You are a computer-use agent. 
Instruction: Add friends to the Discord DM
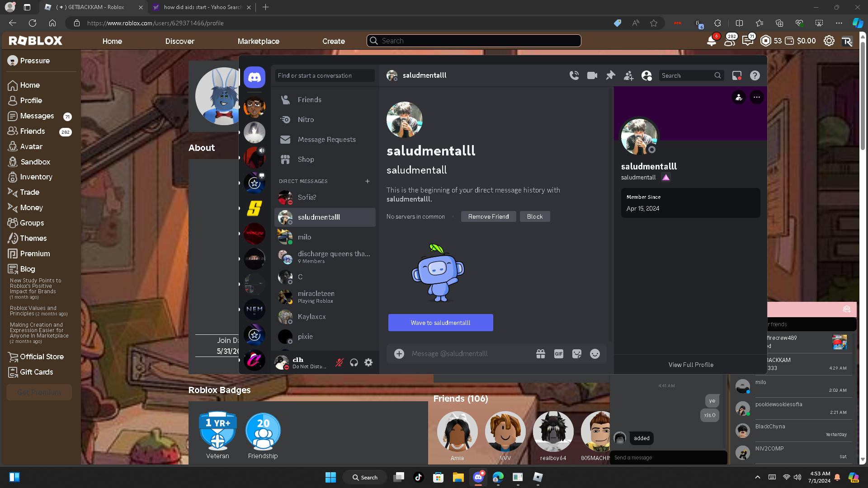[x=628, y=75]
